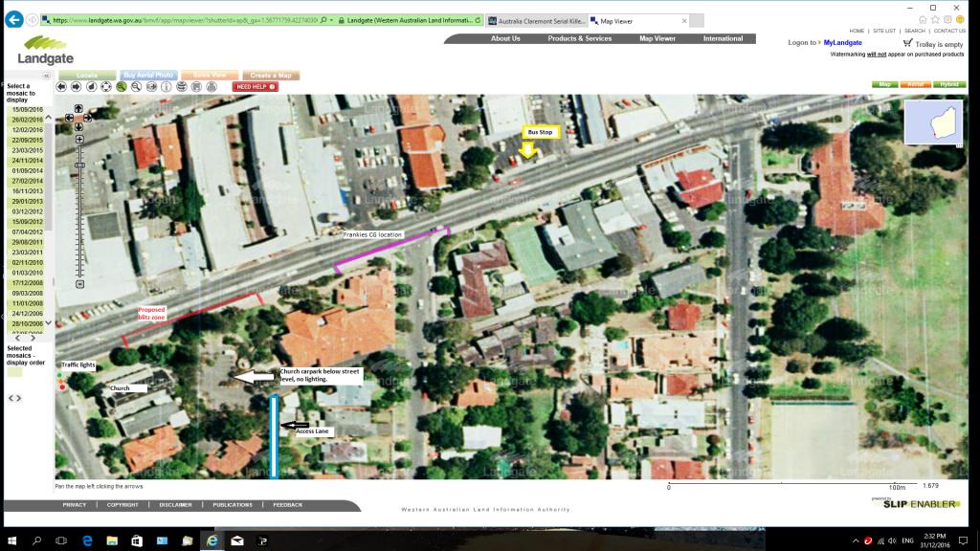Select the identify info tool
980x551 pixels.
pos(167,86)
